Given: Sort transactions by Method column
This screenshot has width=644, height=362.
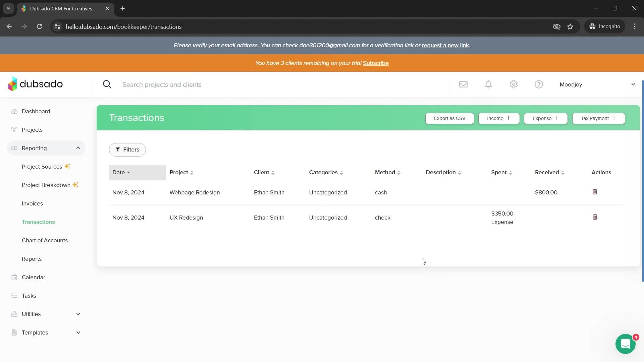Looking at the screenshot, I should (388, 172).
